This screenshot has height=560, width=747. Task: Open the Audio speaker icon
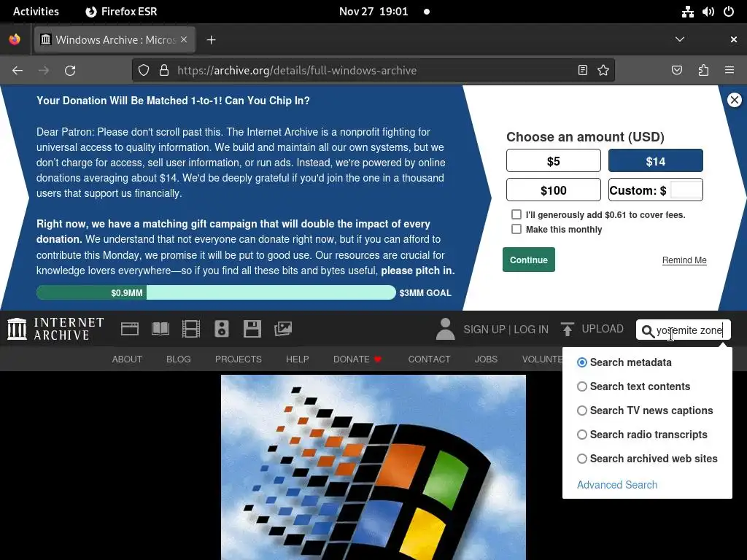(x=222, y=329)
